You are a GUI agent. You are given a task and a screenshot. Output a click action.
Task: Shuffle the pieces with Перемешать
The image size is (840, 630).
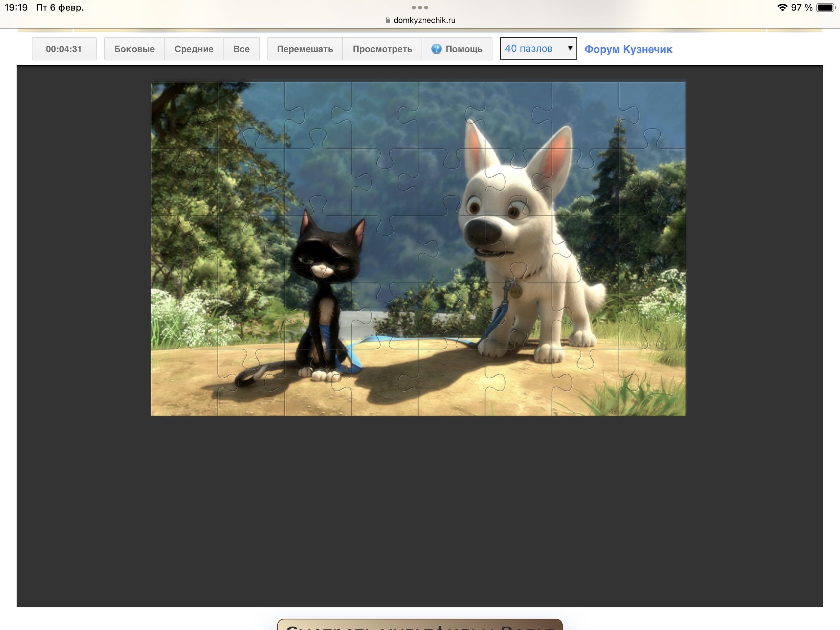pos(304,49)
